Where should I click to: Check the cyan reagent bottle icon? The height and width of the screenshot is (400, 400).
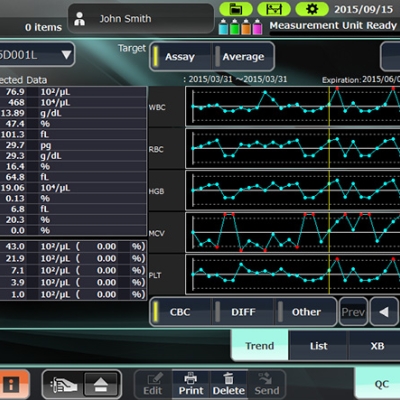click(223, 27)
